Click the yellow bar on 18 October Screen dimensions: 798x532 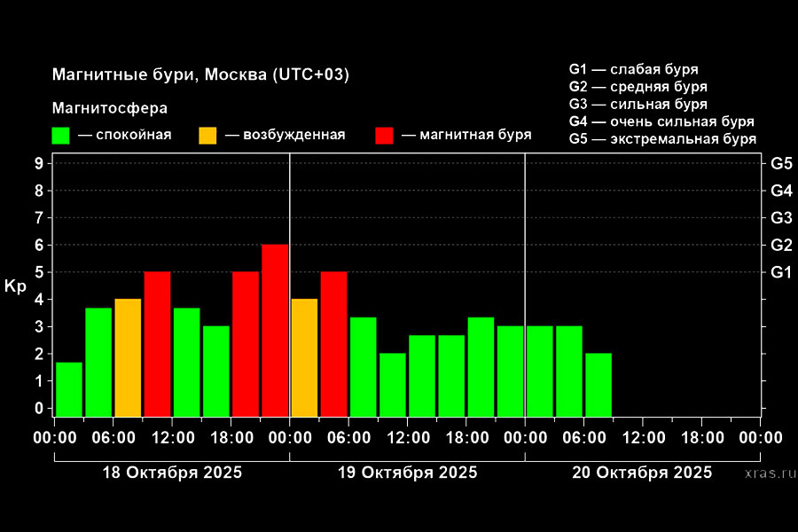click(x=128, y=357)
